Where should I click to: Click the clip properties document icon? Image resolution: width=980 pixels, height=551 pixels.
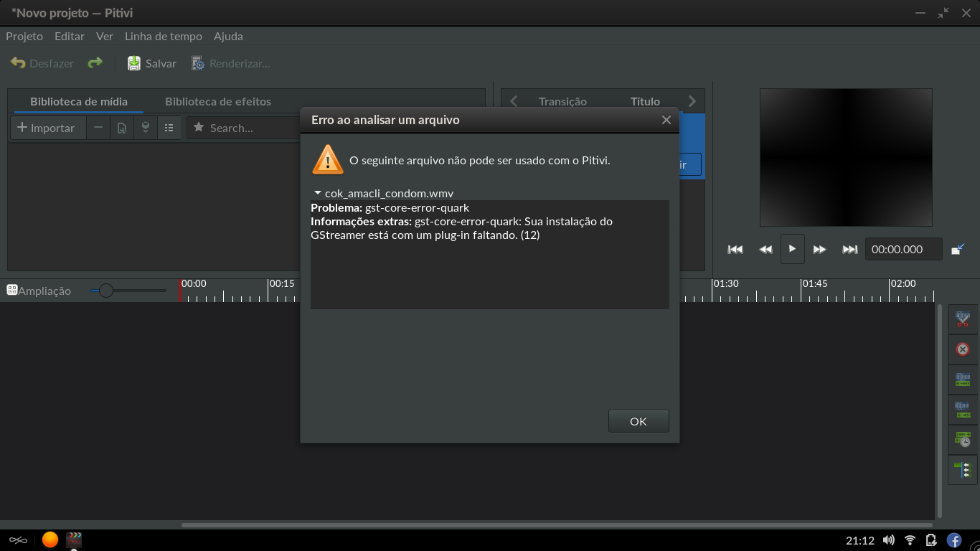coord(122,128)
